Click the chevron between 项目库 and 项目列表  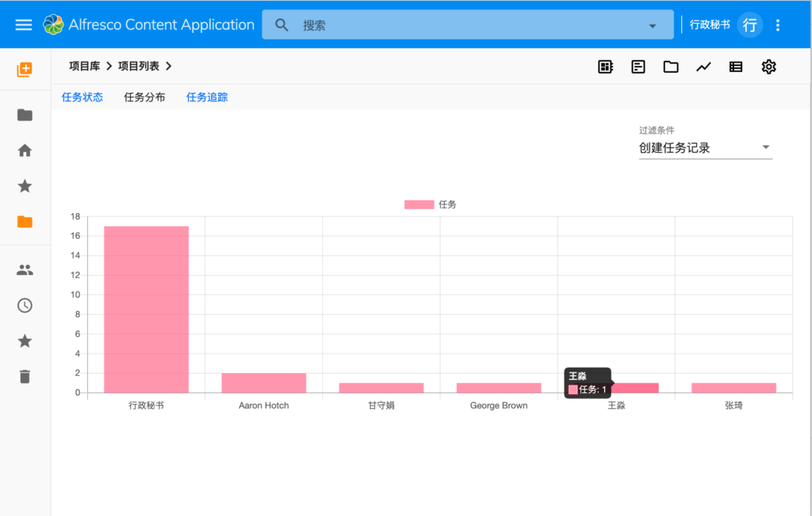109,67
